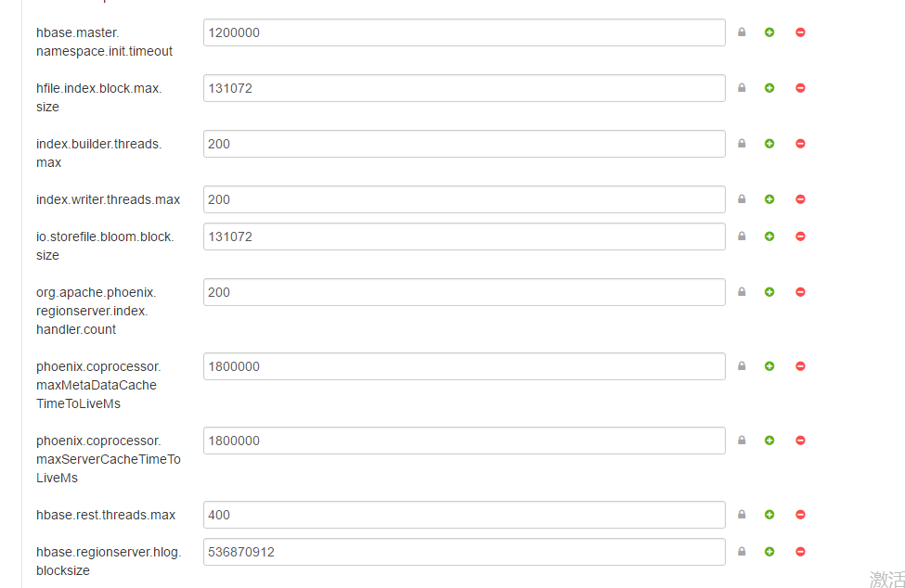
Task: Focus the hbase.master.namespace.init.timeout value field
Action: [464, 32]
